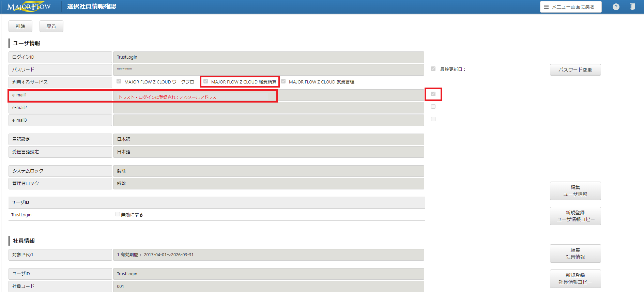Toggle the checkbox beside 最終更新日
644x293 pixels.
[x=433, y=69]
